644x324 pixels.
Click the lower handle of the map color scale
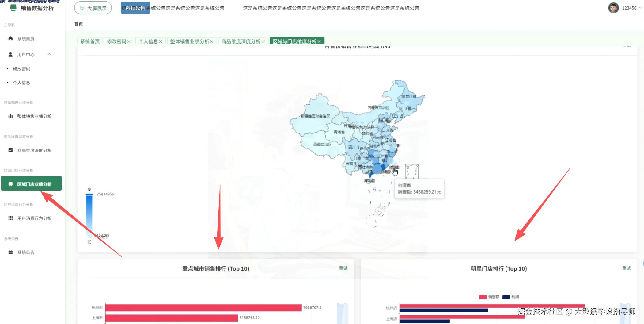(x=89, y=236)
